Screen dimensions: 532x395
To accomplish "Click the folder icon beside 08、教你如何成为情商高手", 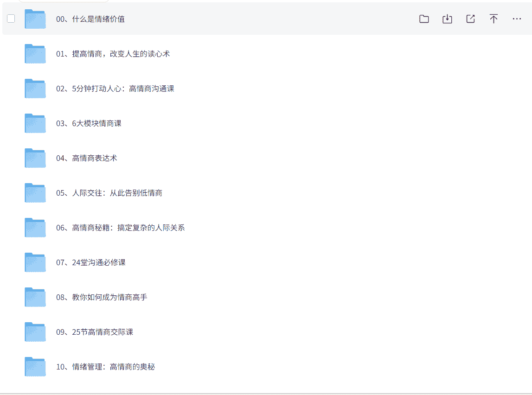I will [x=35, y=297].
